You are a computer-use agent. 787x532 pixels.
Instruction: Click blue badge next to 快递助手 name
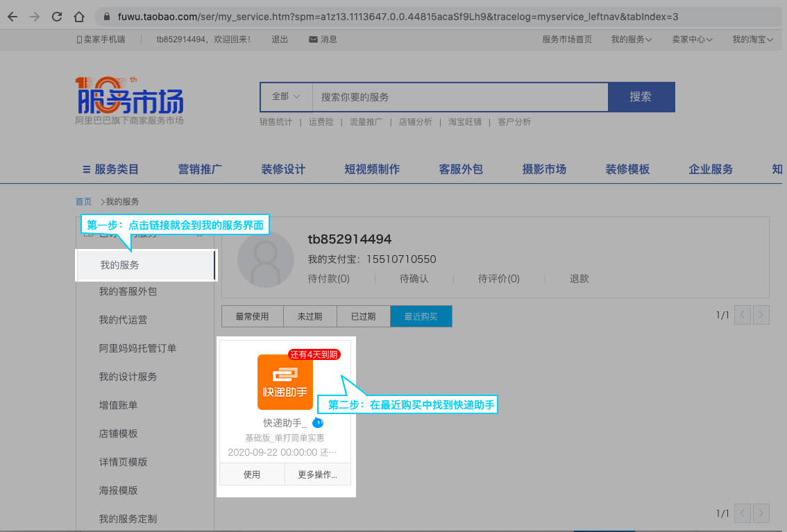click(x=318, y=422)
